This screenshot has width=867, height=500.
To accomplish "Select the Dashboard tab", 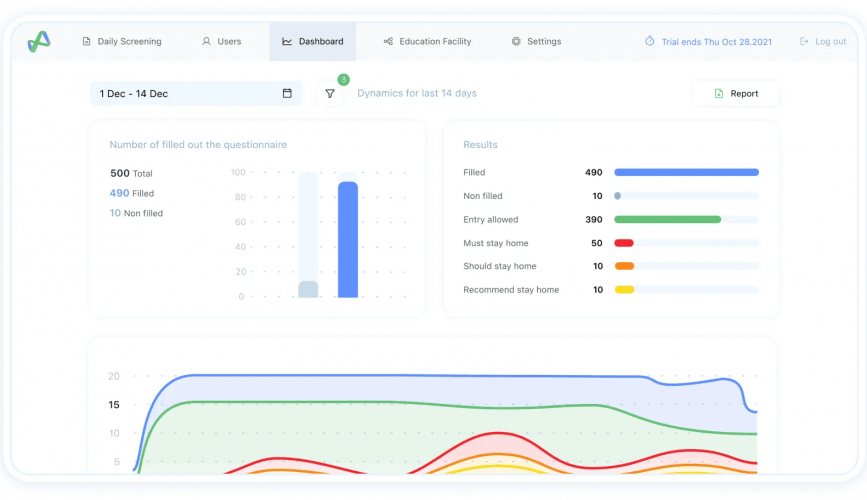I will 312,41.
